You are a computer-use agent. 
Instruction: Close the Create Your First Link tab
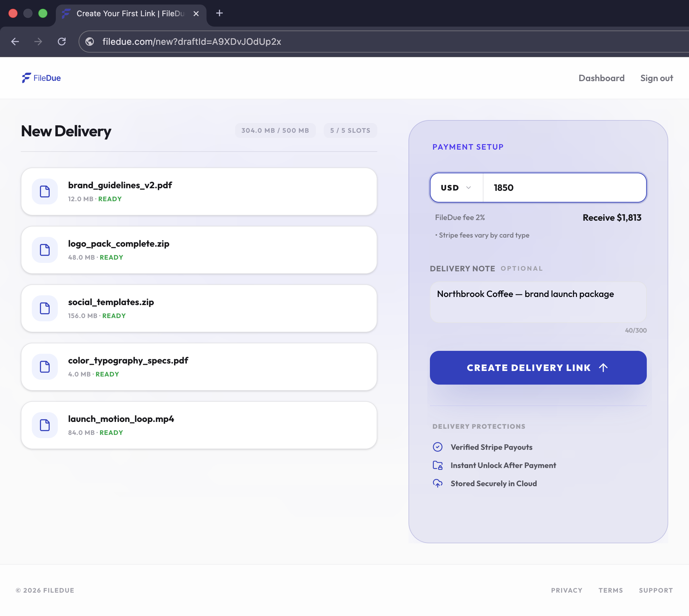[x=196, y=14]
